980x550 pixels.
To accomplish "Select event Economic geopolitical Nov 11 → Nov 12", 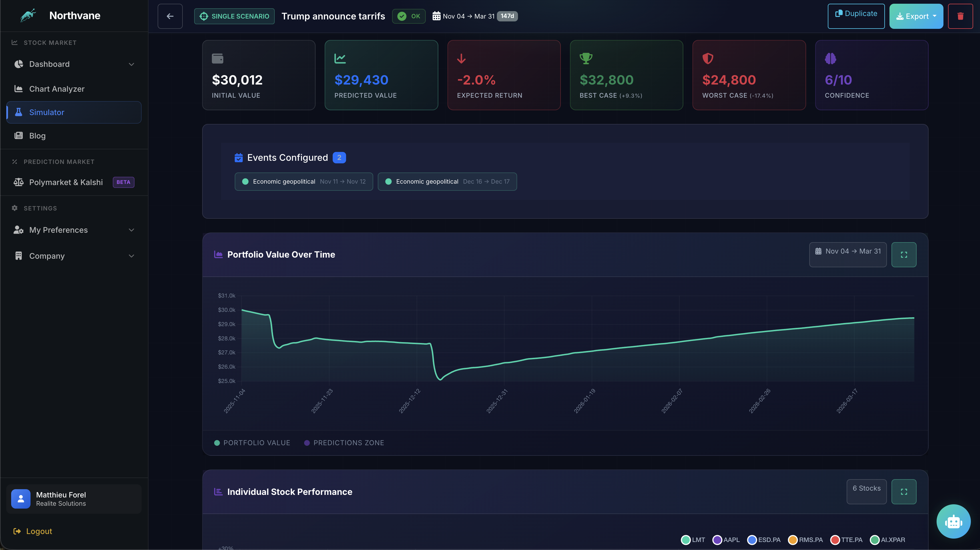I will pos(304,181).
